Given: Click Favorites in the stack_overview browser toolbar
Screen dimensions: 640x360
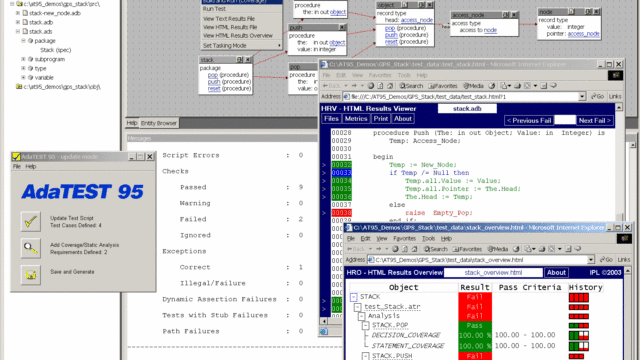Looking at the screenshot, I should point(467,249).
